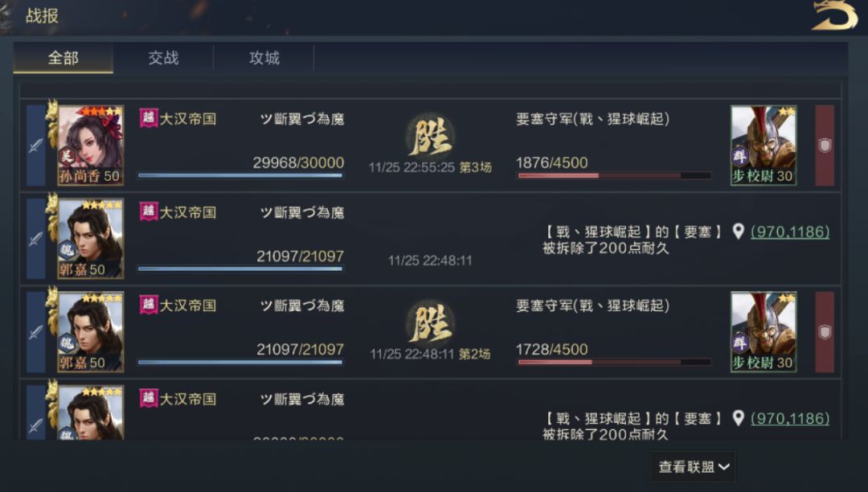Click the 孙尚香 hero portrait
Viewport: 868px width, 492px height.
(90, 146)
